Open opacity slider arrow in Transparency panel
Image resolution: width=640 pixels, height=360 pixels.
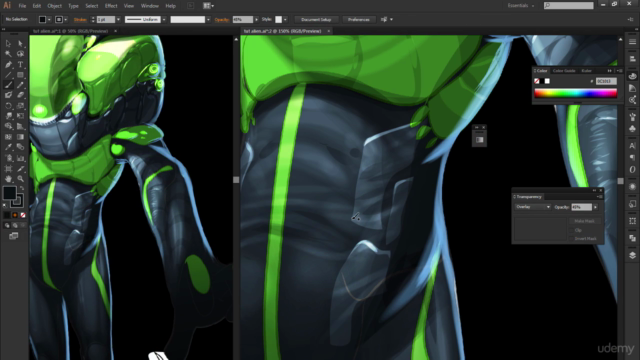(596, 207)
